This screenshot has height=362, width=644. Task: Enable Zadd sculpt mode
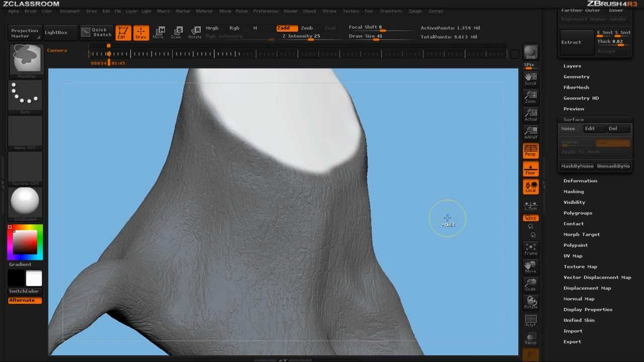coord(287,28)
